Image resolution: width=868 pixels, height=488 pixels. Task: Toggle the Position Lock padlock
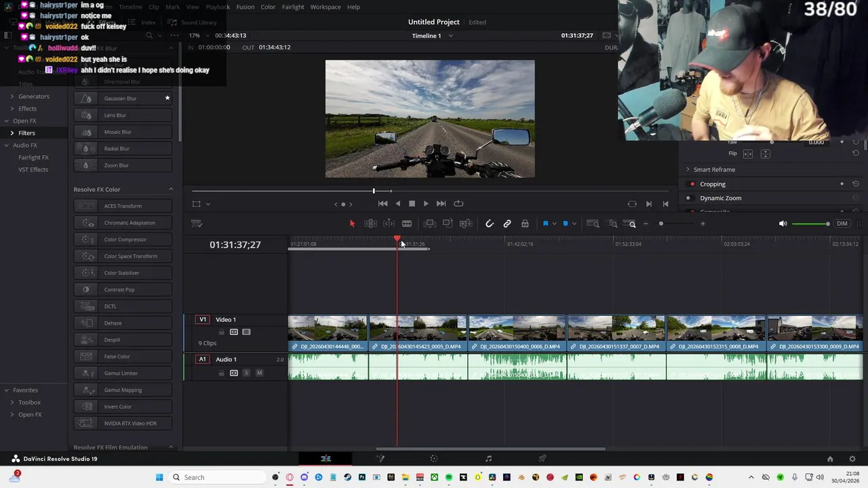[525, 224]
